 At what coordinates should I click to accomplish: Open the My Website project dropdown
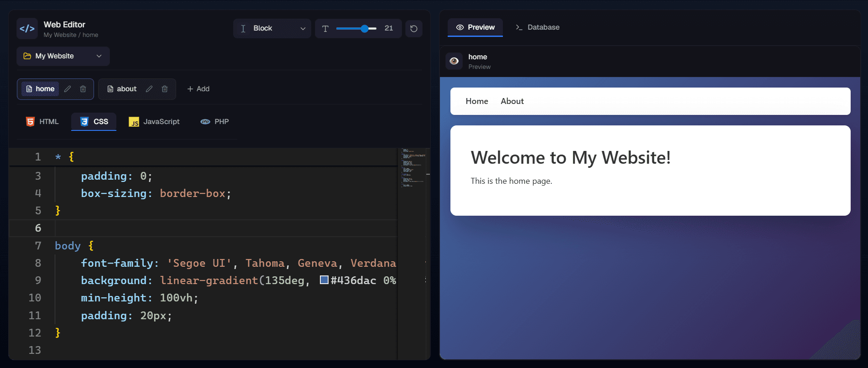tap(63, 56)
